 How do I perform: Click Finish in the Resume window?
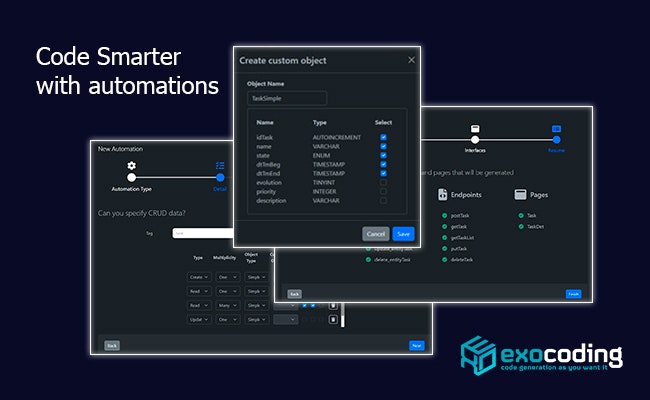pos(573,294)
